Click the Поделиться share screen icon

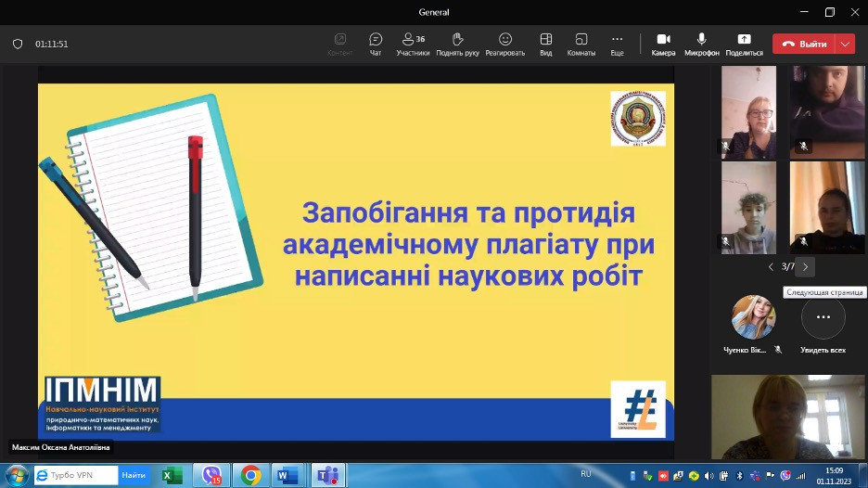coord(744,44)
